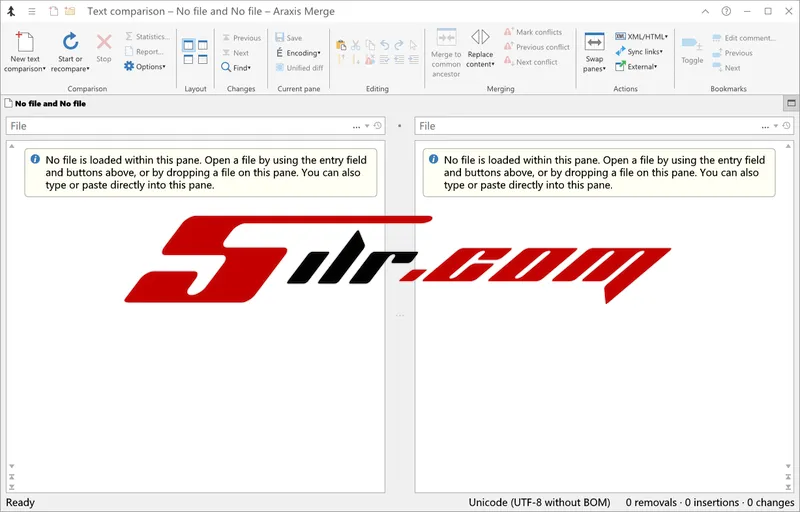Click 'Unicode (UTF-8 without BOM)' in the status bar
The image size is (800, 512).
tap(539, 502)
